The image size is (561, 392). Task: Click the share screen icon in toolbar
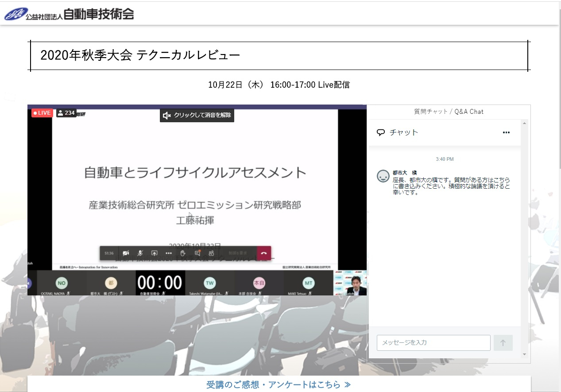(x=154, y=253)
